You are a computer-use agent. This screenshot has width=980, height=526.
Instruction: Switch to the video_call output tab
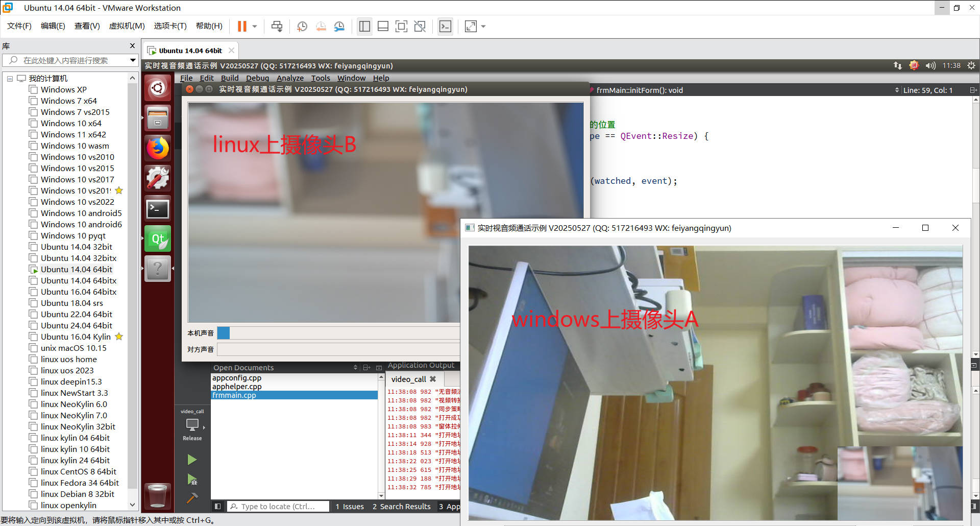[409, 379]
